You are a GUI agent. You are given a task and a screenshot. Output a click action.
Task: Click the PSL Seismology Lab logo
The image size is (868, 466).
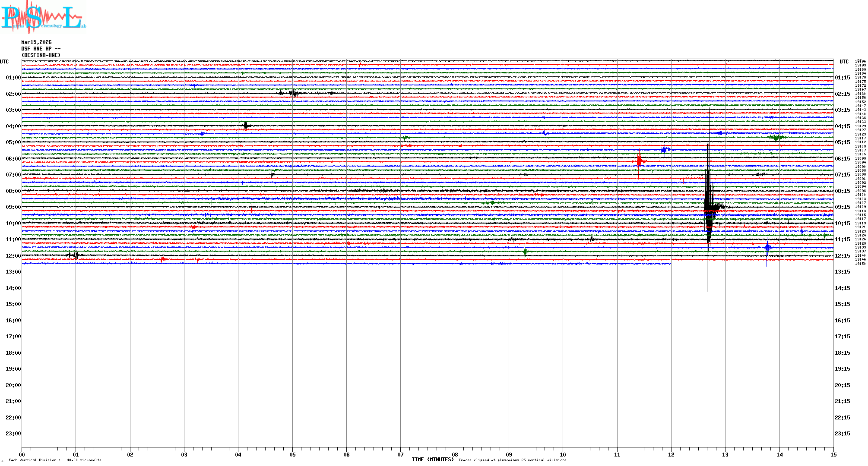click(x=43, y=17)
